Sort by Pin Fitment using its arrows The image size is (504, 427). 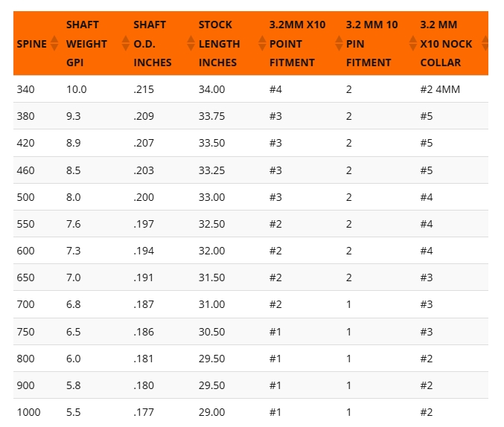(x=413, y=44)
